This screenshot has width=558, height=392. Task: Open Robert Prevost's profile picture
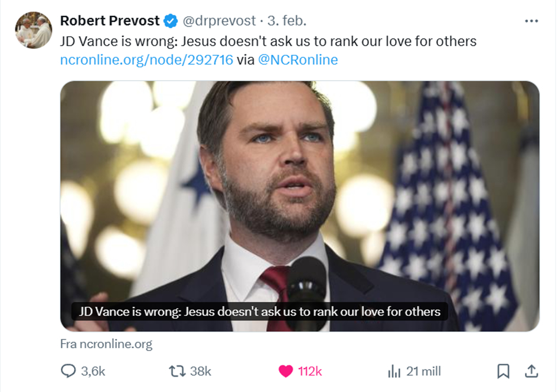pyautogui.click(x=33, y=30)
